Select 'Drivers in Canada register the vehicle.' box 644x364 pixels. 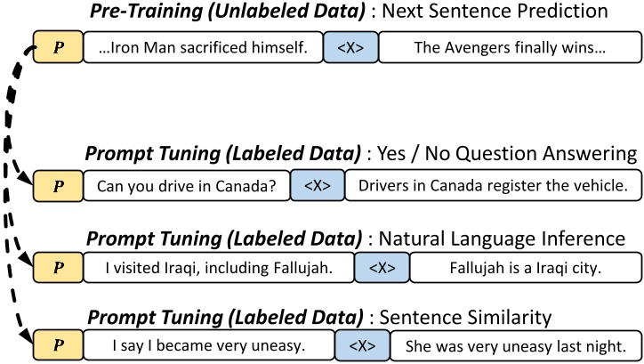click(x=492, y=186)
